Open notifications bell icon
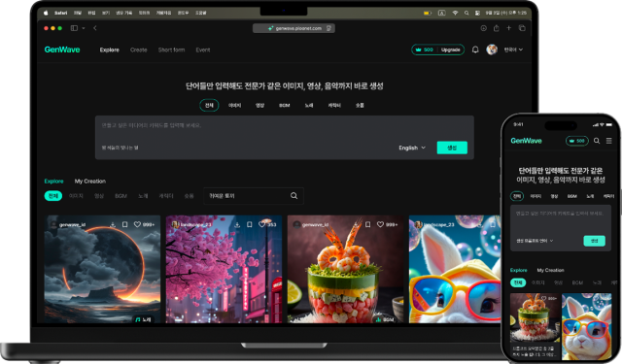 [x=475, y=50]
